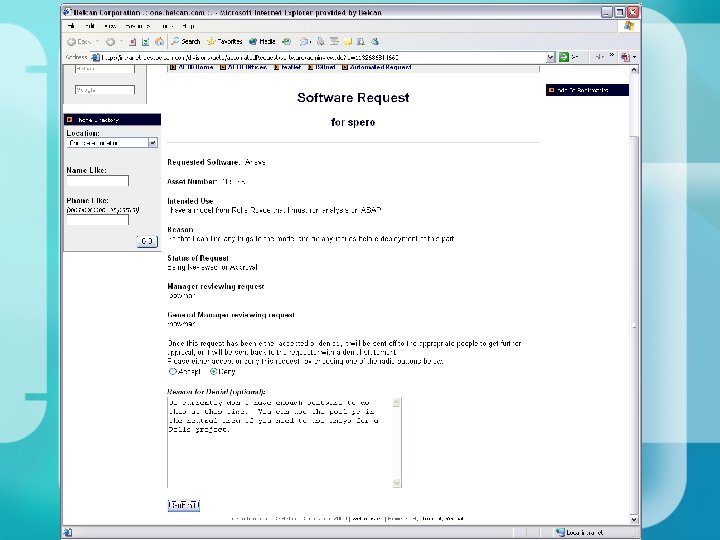Click into the Name Like input field
This screenshot has height=540, width=720.
click(97, 181)
